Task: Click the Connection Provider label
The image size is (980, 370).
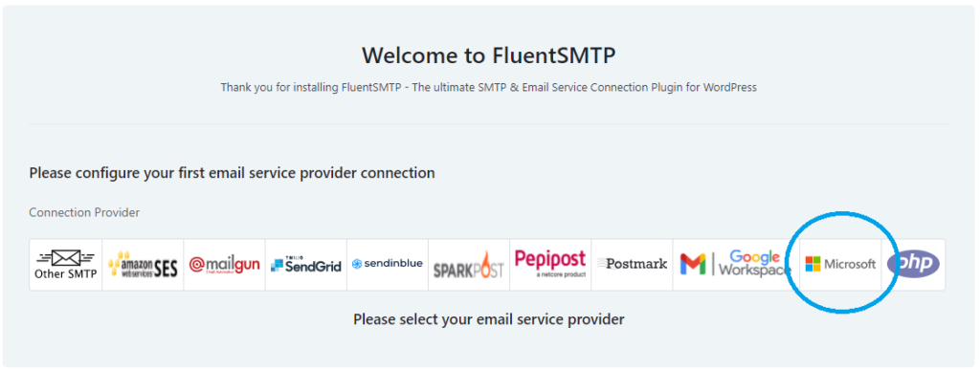Action: [84, 213]
